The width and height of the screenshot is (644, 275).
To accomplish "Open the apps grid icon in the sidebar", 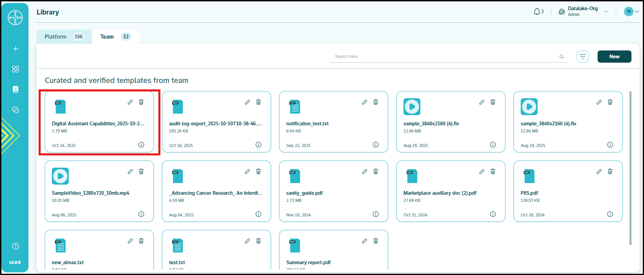I will click(16, 69).
